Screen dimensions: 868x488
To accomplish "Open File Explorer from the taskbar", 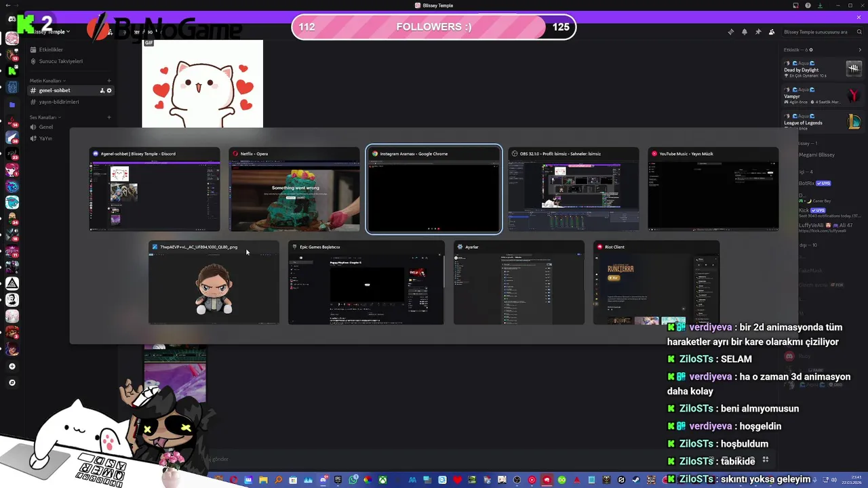I will tap(263, 481).
